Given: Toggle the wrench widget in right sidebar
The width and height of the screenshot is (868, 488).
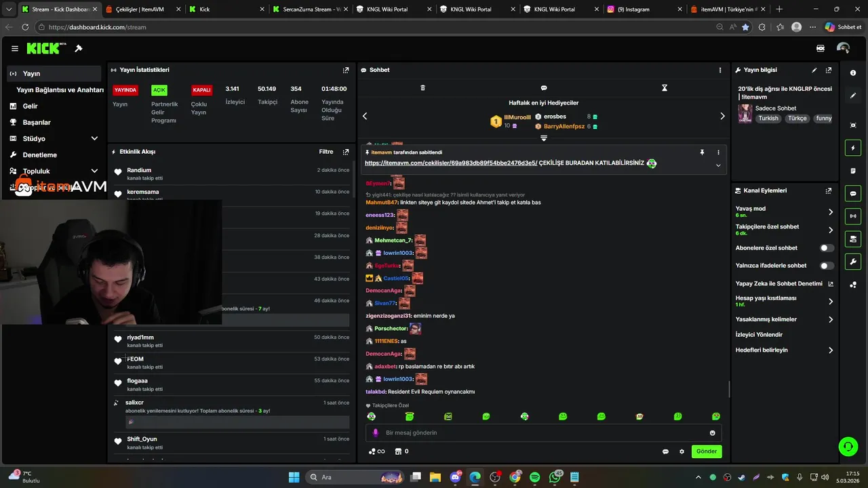Looking at the screenshot, I should point(853,262).
